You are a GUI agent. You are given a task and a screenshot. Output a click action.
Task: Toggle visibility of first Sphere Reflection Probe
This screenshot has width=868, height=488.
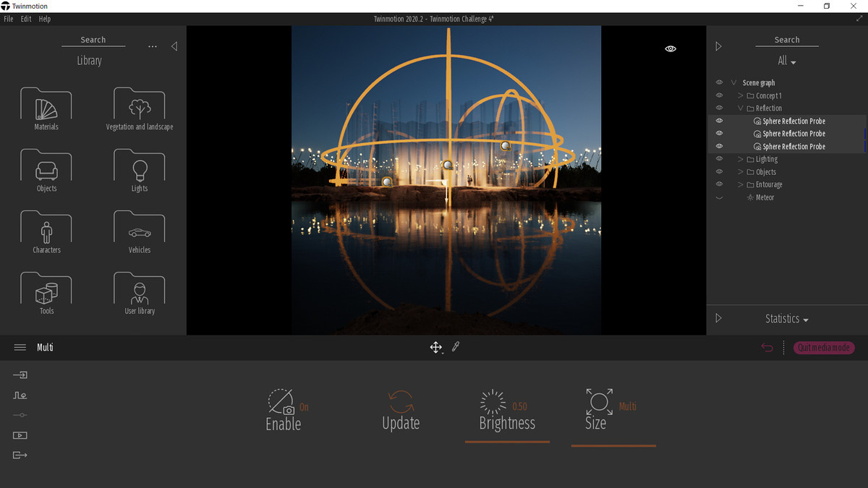click(719, 121)
